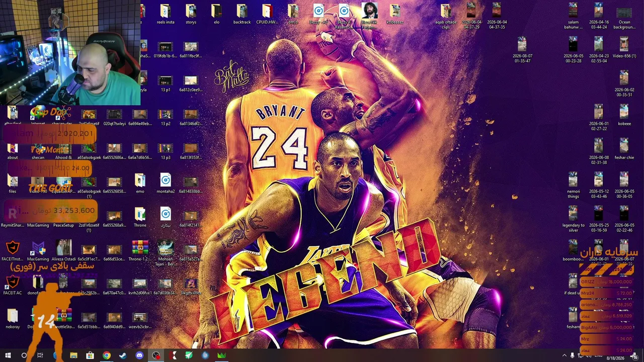Select the 'Video-656 (1)' file
This screenshot has height=362, width=644.
click(624, 48)
